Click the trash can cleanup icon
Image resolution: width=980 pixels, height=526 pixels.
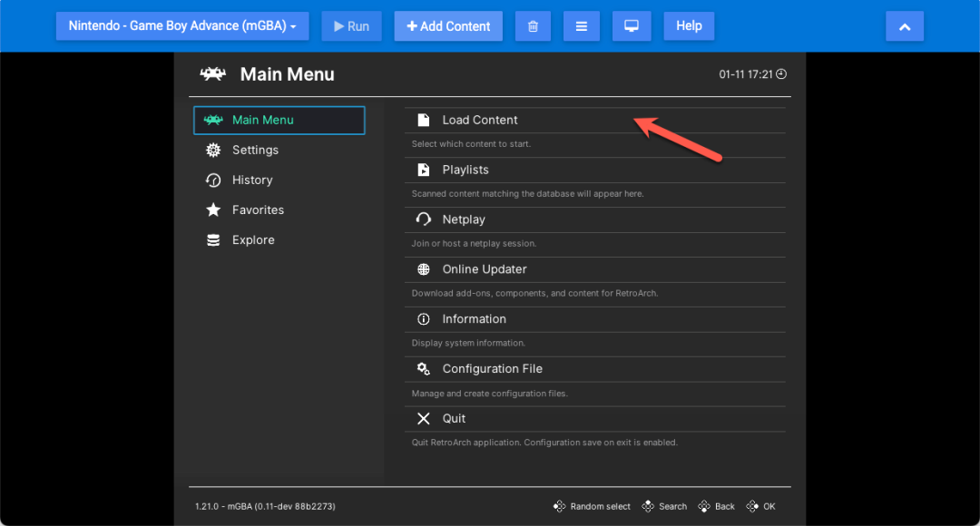click(x=533, y=26)
